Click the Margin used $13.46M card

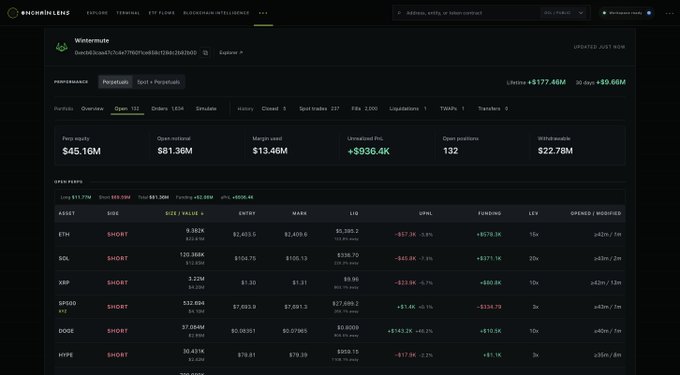click(292, 146)
